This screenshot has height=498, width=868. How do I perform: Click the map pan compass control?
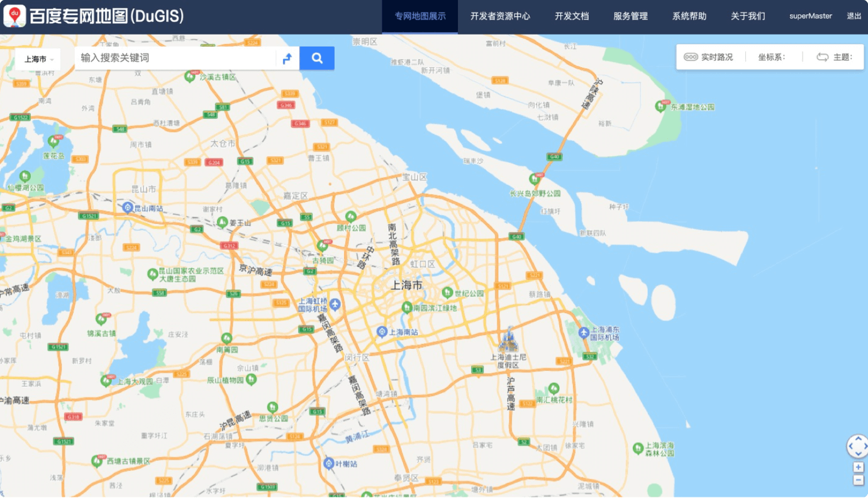pyautogui.click(x=858, y=446)
